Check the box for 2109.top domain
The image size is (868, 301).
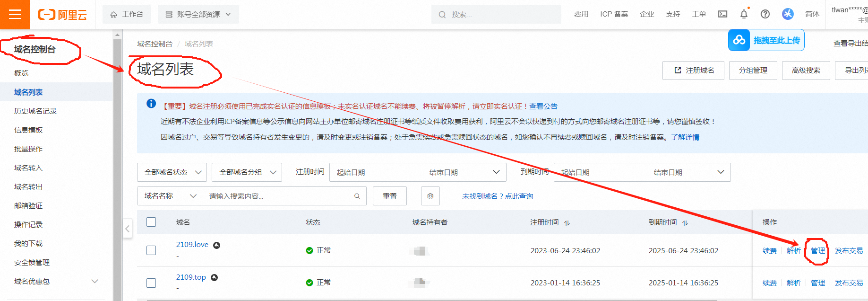tap(151, 283)
